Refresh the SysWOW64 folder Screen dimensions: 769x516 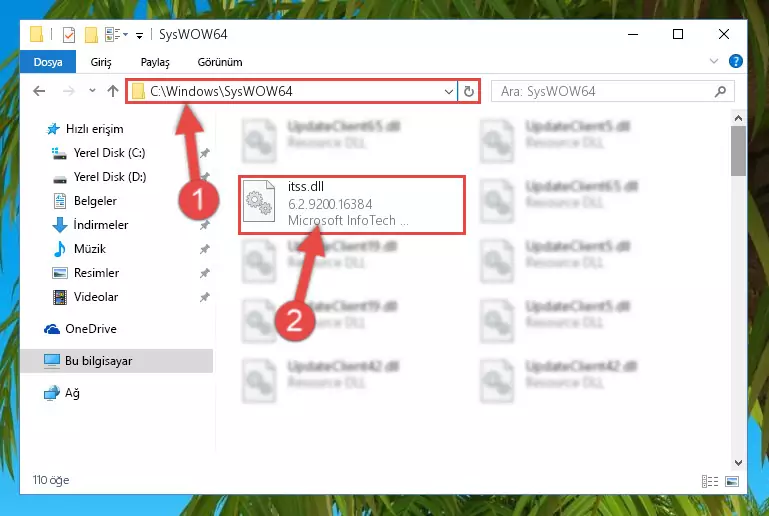469,91
